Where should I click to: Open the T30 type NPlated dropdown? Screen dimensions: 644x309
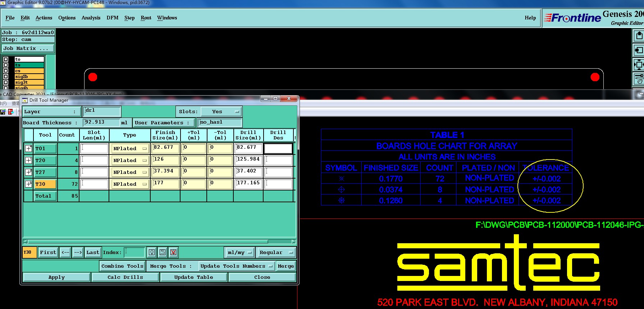click(130, 184)
